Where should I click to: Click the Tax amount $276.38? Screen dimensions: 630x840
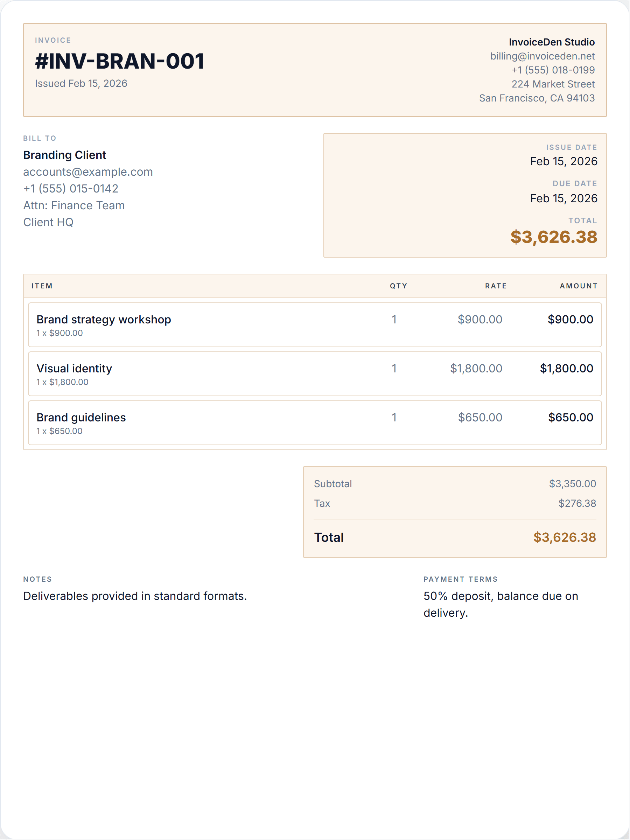pos(577,504)
